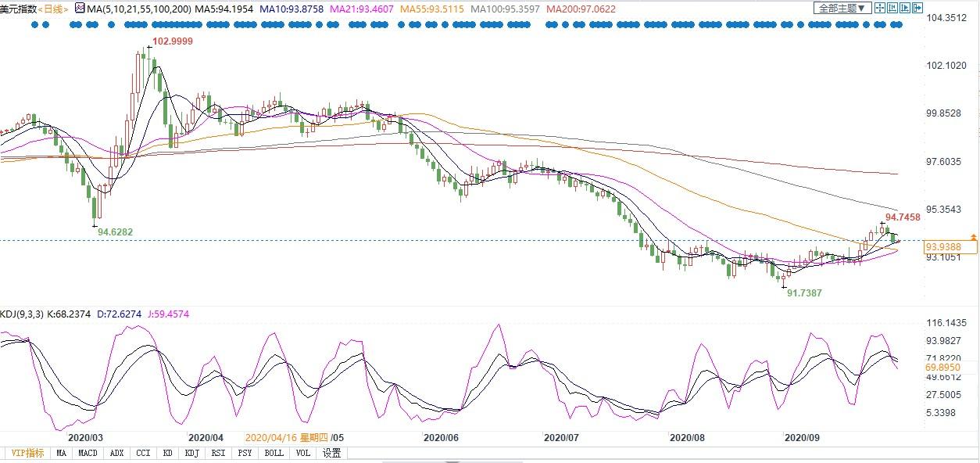The height and width of the screenshot is (463, 980).
Task: Open the VIP指标 tab
Action: point(27,453)
